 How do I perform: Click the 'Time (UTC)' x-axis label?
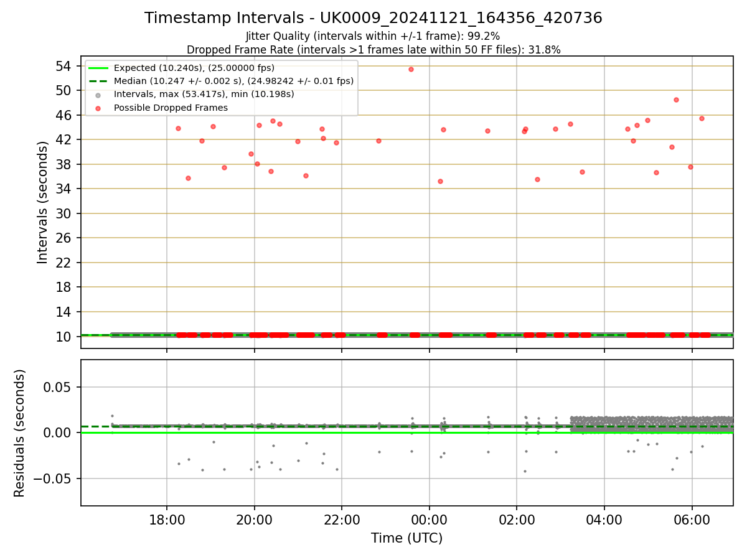pyautogui.click(x=407, y=538)
